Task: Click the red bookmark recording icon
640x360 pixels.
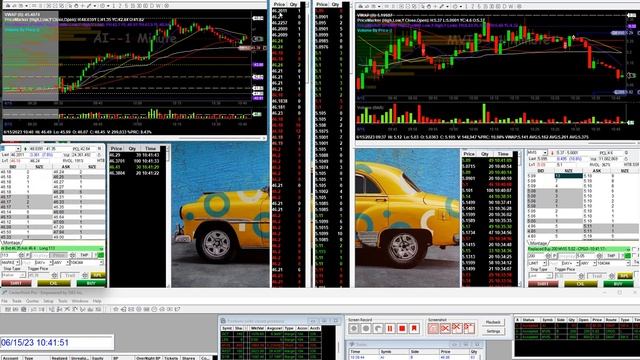Action: tap(414, 328)
